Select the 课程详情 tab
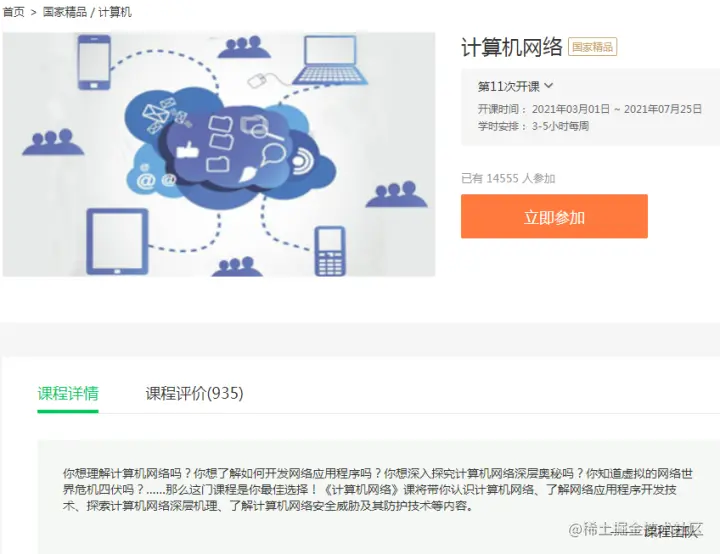720x554 pixels. click(68, 393)
